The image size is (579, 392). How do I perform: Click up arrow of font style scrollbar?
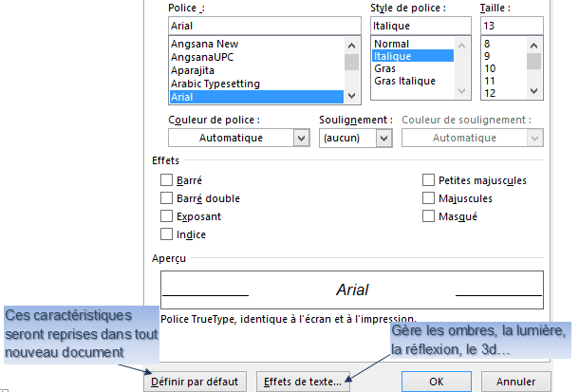point(461,46)
